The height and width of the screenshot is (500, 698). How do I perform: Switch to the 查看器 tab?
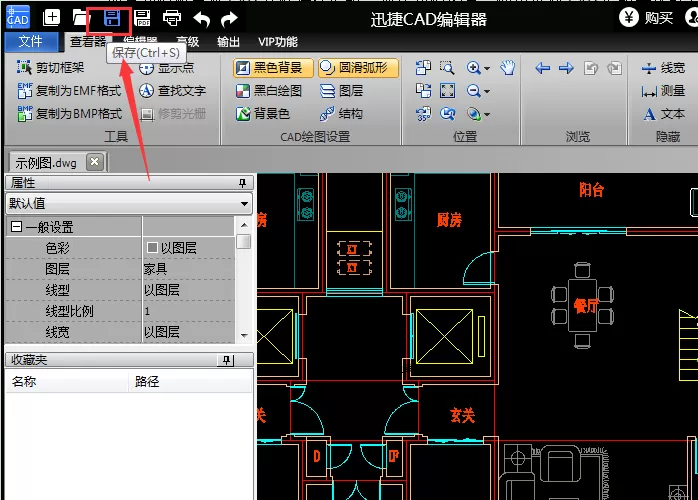pos(87,42)
